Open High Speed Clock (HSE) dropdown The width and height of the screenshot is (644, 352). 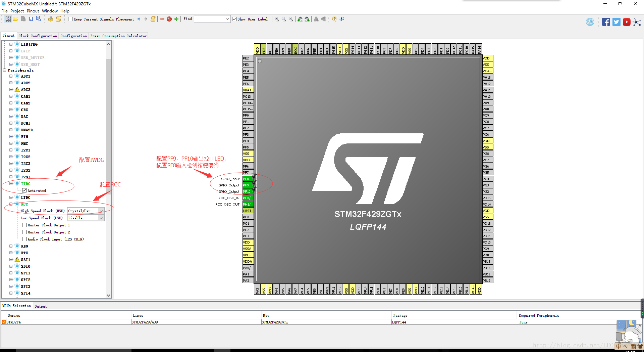[101, 211]
